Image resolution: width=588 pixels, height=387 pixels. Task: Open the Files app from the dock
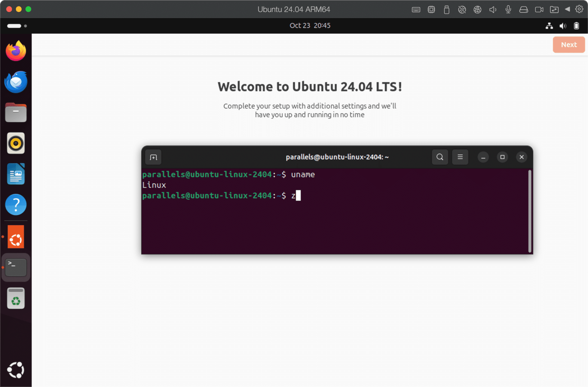pos(16,112)
